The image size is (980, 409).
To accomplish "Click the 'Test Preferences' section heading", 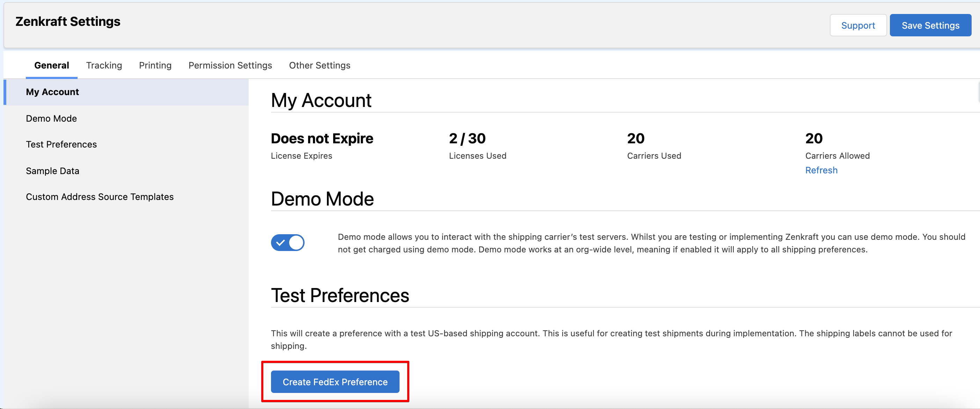I will click(x=340, y=295).
